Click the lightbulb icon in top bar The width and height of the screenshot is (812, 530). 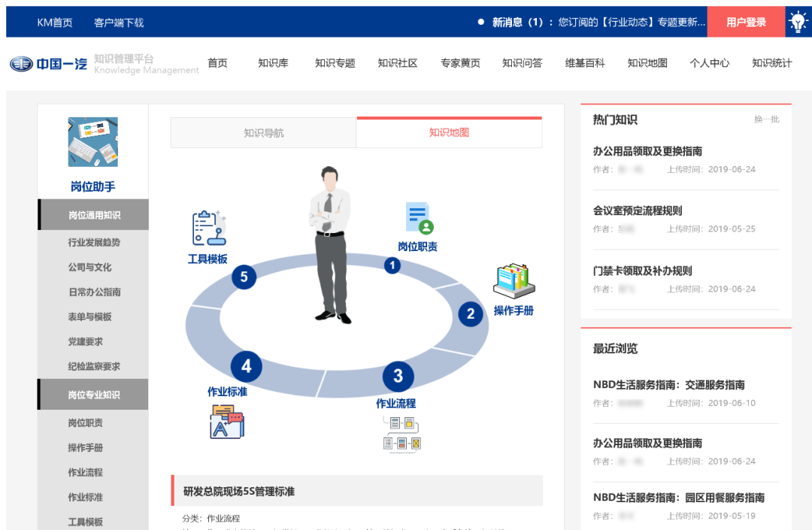[x=798, y=23]
